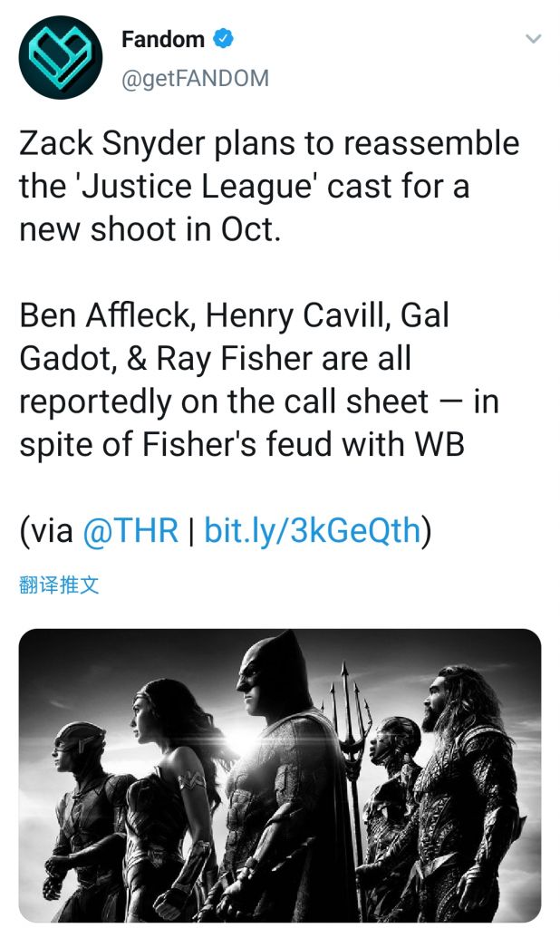Click the "(via" text before @THR
Image resolution: width=560 pixels, height=928 pixels.
[x=46, y=530]
